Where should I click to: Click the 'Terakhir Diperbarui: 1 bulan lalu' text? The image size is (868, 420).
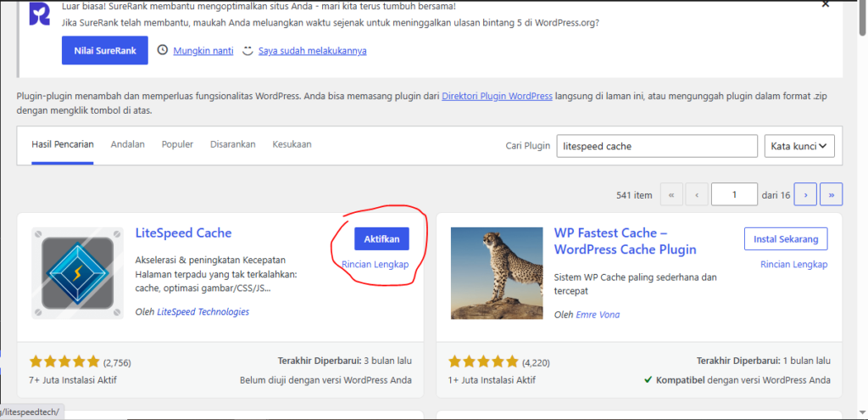tap(764, 361)
